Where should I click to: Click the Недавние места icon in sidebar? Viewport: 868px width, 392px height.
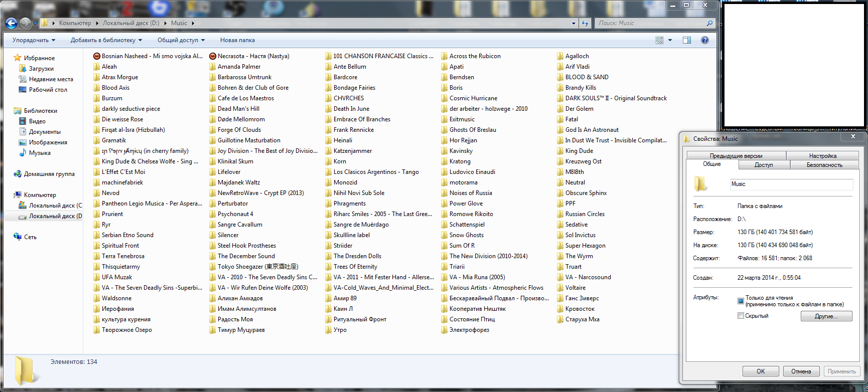22,79
